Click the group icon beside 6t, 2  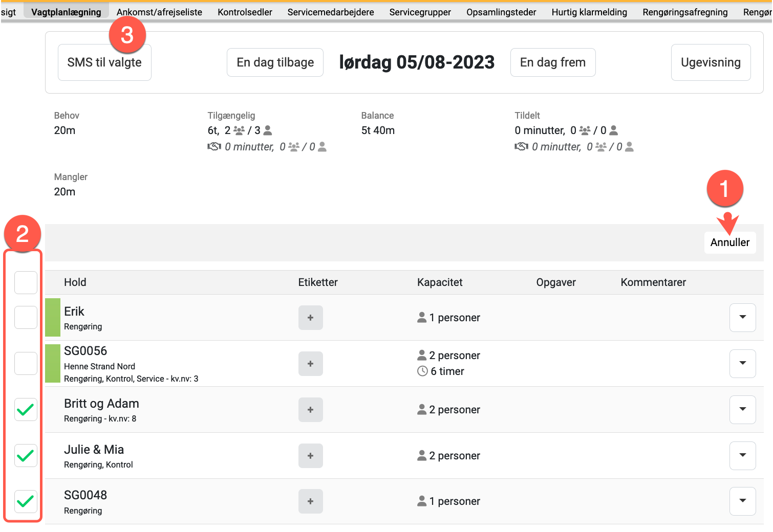pos(239,130)
